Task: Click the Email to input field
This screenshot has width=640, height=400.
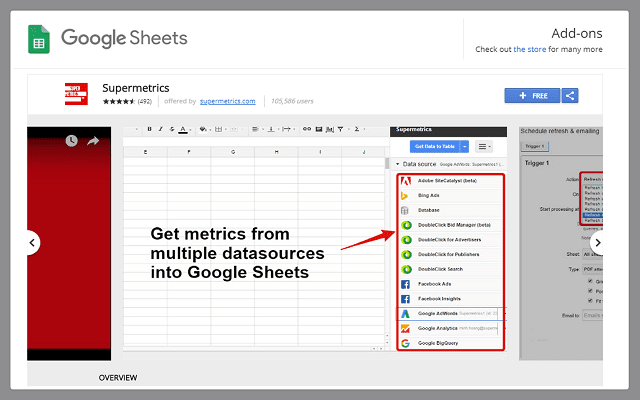Action: 592,316
